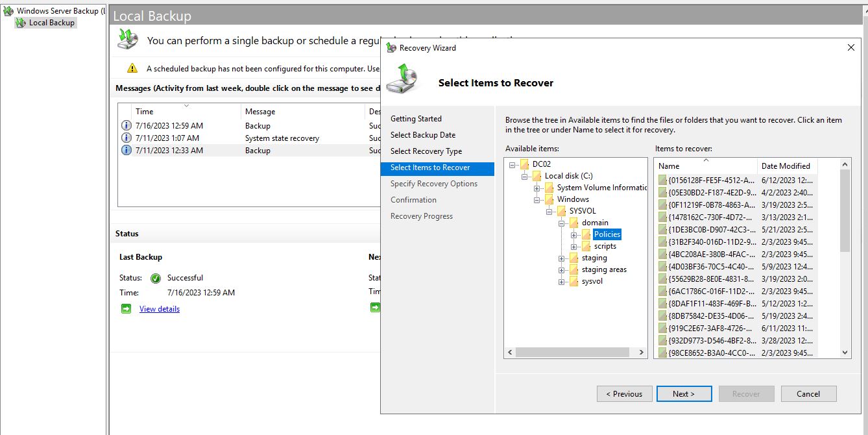Click the Windows Server Backup tree icon

(x=8, y=11)
